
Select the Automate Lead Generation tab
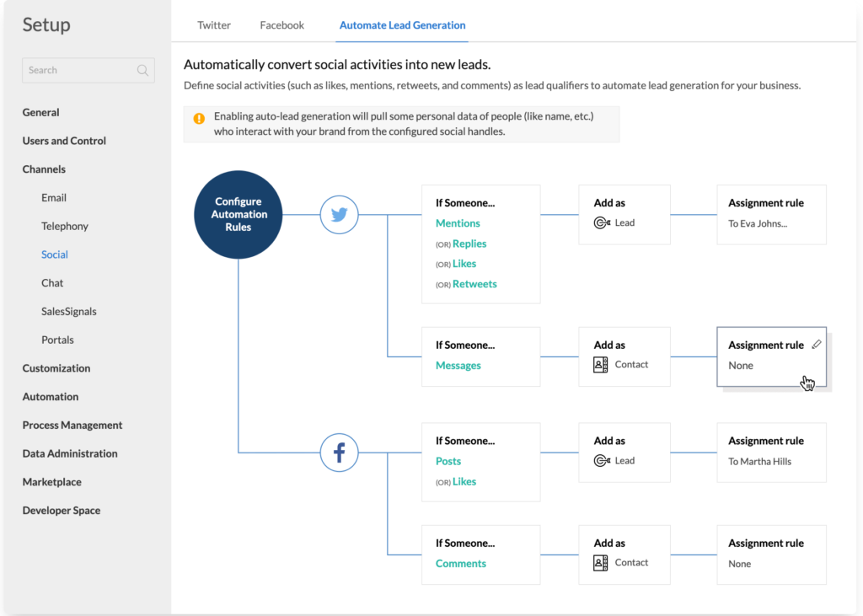[x=402, y=25]
